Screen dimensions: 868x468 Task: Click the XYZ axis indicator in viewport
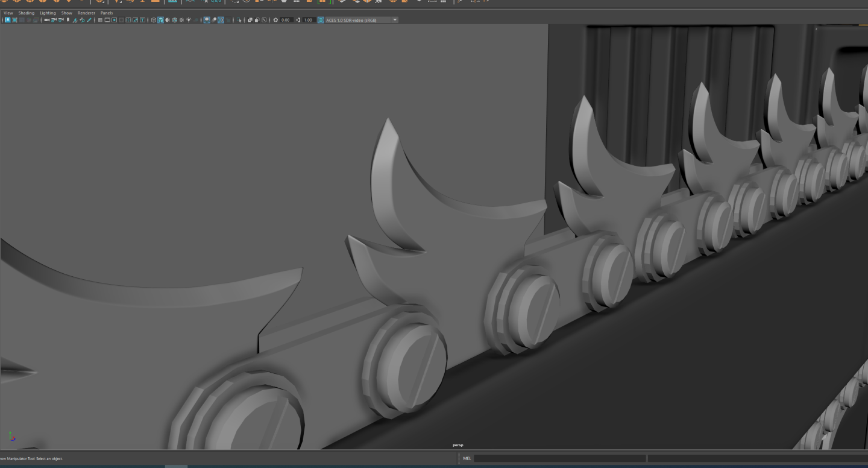click(11, 436)
